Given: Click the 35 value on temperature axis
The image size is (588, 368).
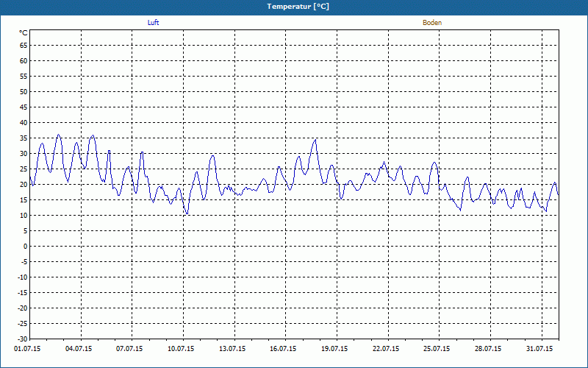Looking at the screenshot, I should pos(24,138).
